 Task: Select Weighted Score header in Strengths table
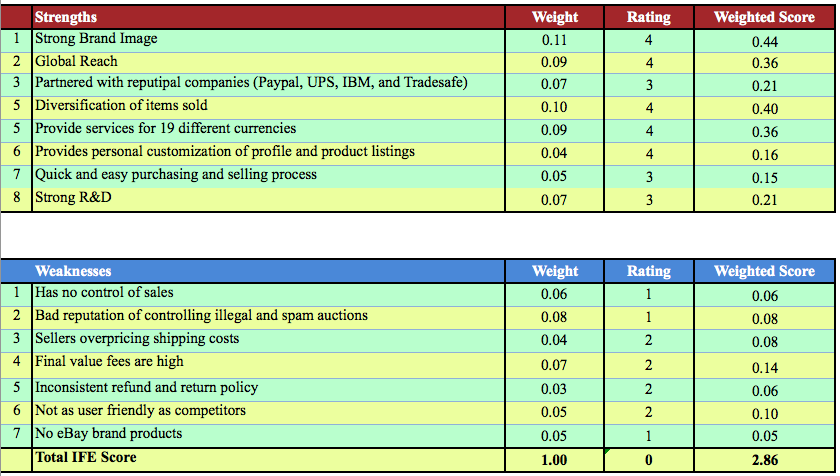764,17
